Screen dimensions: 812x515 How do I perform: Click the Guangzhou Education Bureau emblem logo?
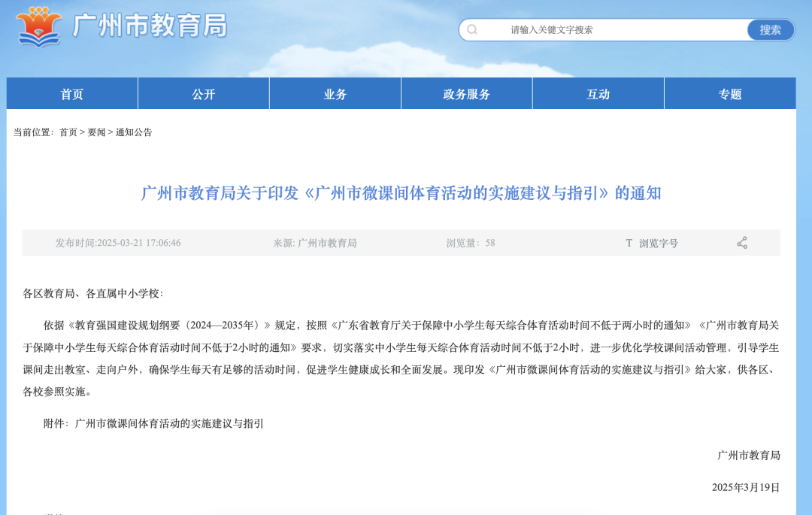coord(40,26)
